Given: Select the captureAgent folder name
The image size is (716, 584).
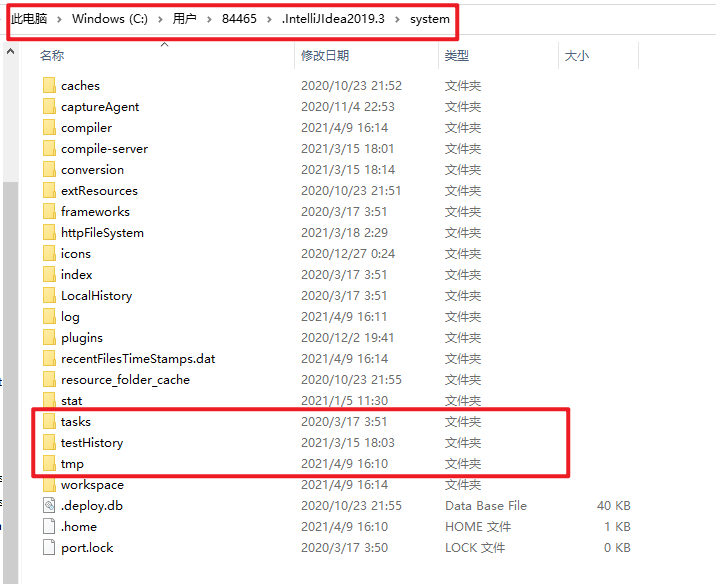Looking at the screenshot, I should tap(100, 107).
